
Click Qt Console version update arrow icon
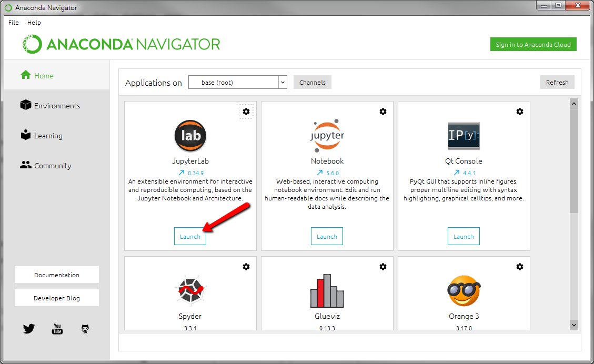point(457,173)
